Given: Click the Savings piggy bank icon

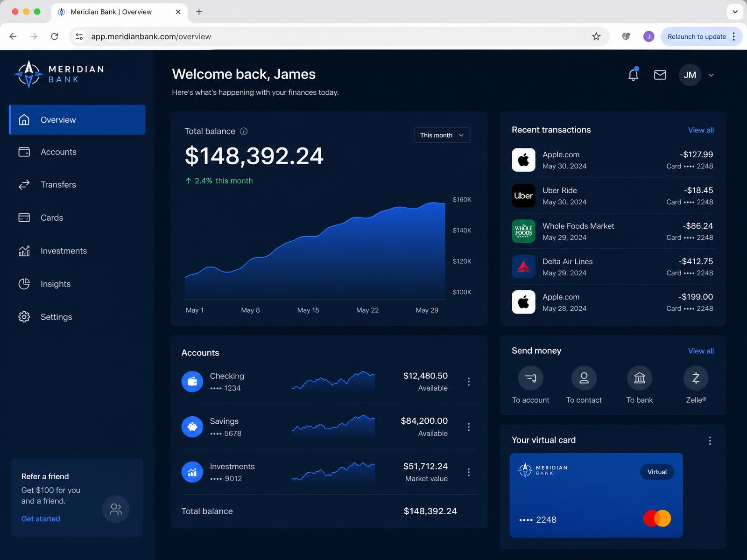Looking at the screenshot, I should click(x=192, y=427).
